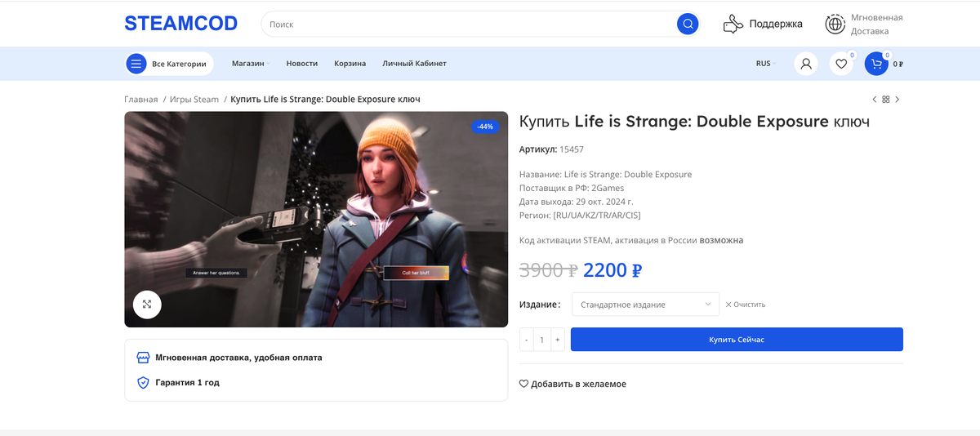The height and width of the screenshot is (436, 980).
Task: Click the cart total 0 ₽
Action: [898, 64]
